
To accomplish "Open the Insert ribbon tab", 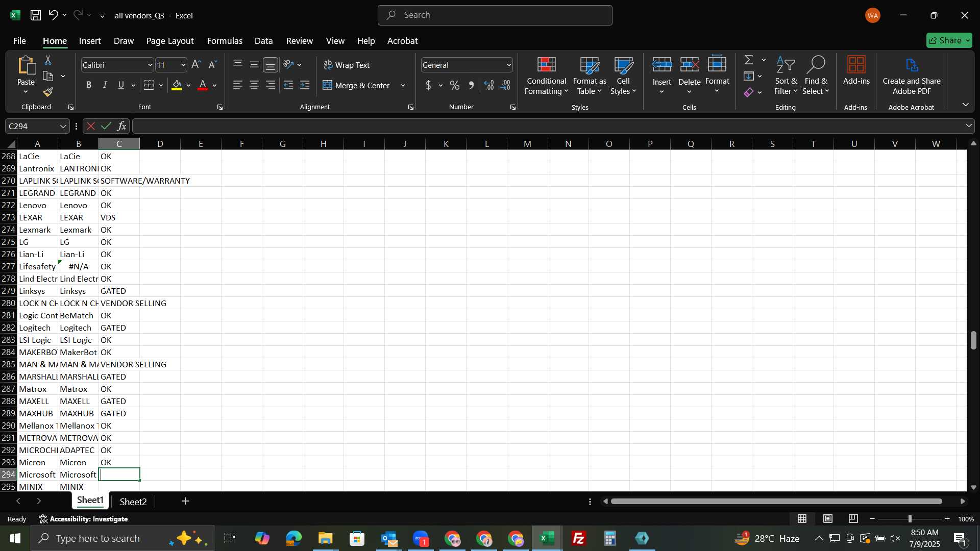I will point(90,41).
